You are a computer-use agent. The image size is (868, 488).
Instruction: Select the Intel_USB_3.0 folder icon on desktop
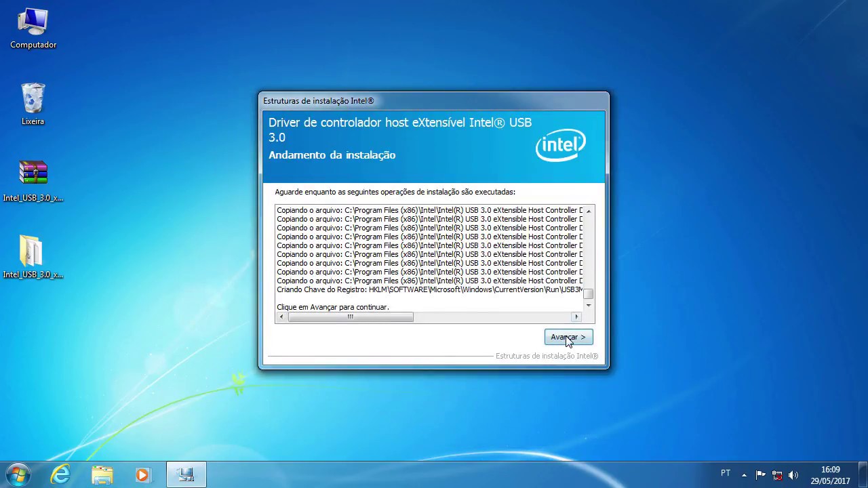point(33,258)
